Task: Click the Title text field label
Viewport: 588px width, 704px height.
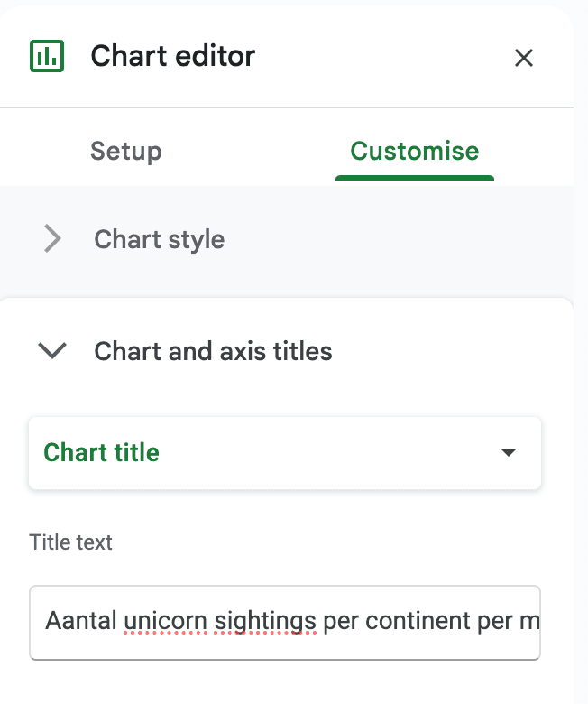Action: pyautogui.click(x=70, y=542)
